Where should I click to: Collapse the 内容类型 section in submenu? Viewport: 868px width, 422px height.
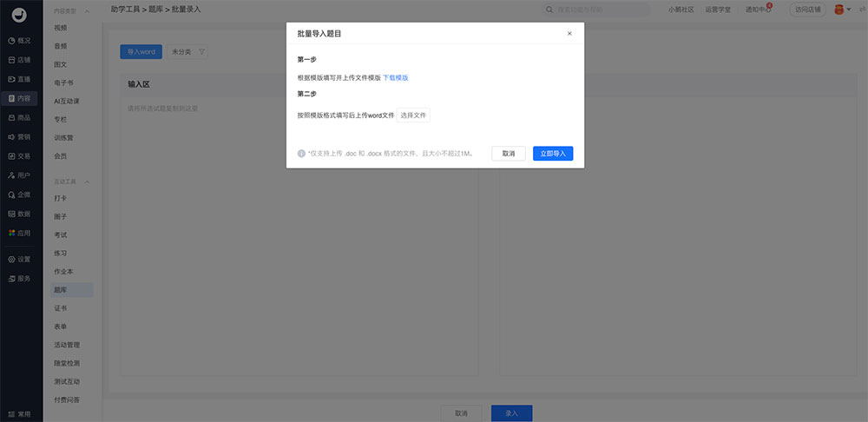click(x=87, y=10)
